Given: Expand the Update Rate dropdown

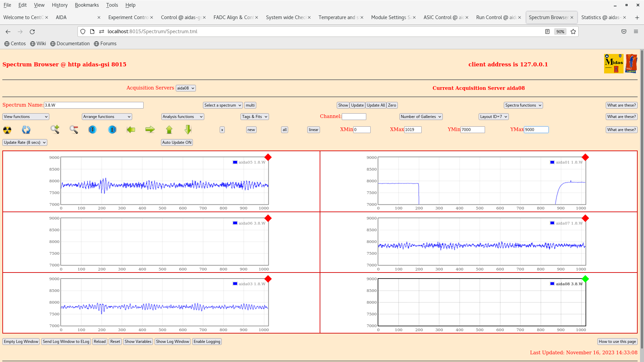Looking at the screenshot, I should pos(25,142).
